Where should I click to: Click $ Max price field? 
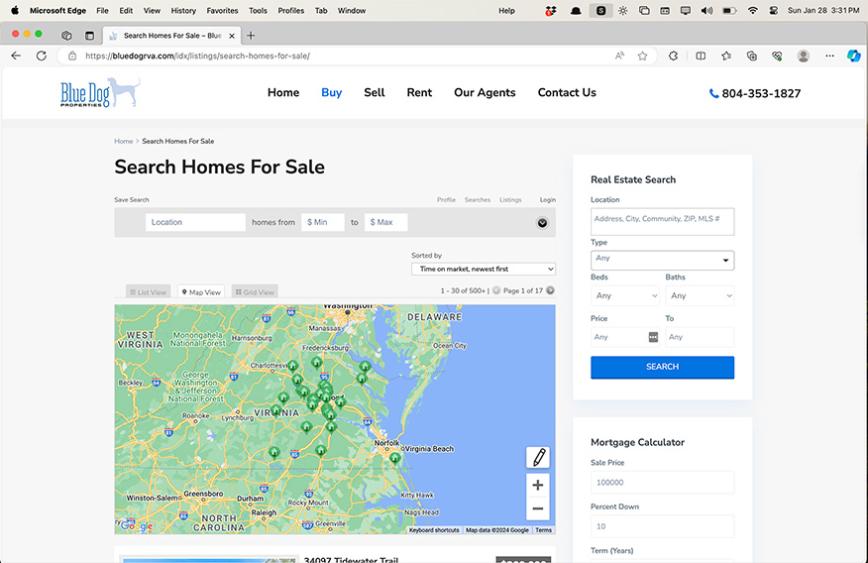tap(386, 223)
